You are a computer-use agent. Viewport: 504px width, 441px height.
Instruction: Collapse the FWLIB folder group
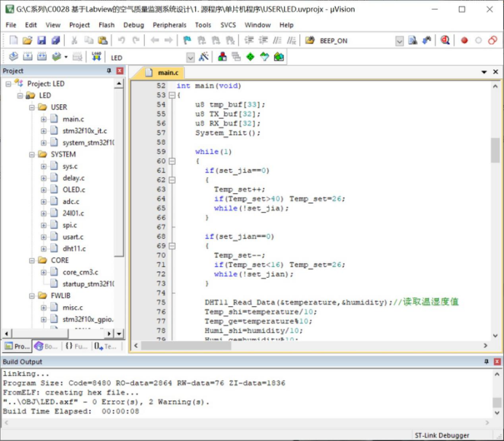[x=32, y=296]
